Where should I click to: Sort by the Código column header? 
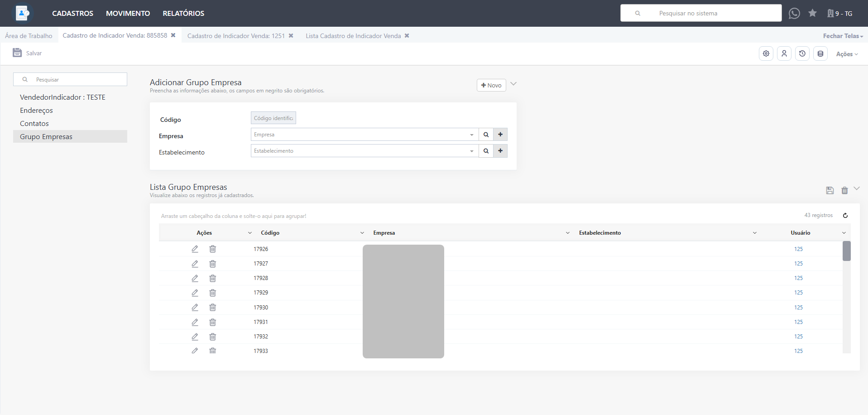[270, 233]
